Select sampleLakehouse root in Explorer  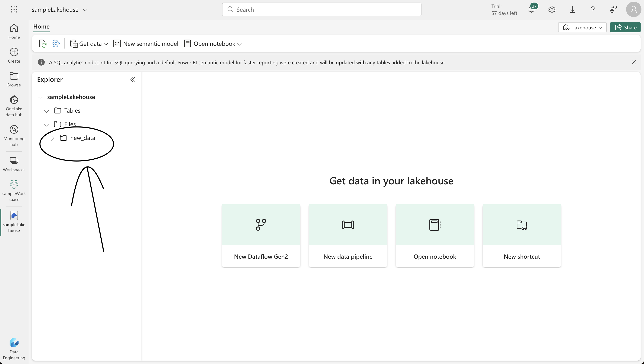(71, 97)
